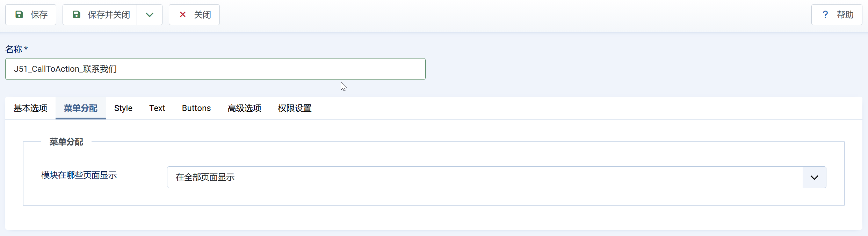Click the floppy disk icon on 保存
This screenshot has height=236, width=868.
pyautogui.click(x=19, y=15)
